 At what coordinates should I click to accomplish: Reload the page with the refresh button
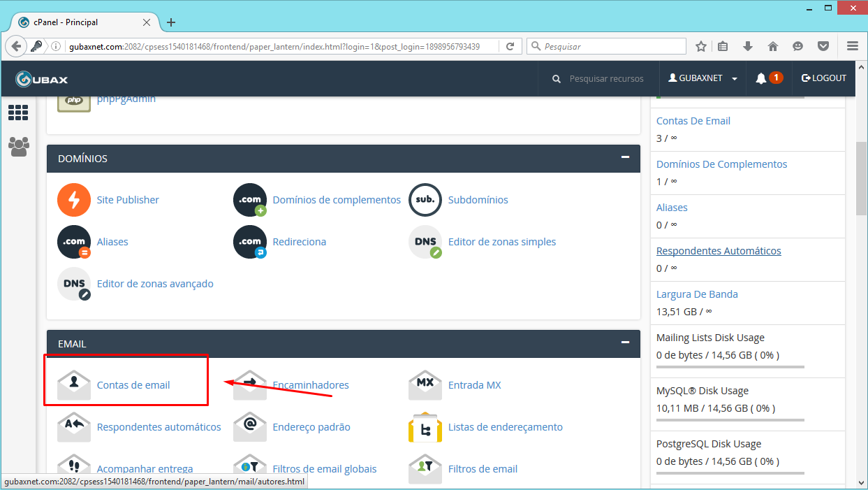(x=510, y=46)
